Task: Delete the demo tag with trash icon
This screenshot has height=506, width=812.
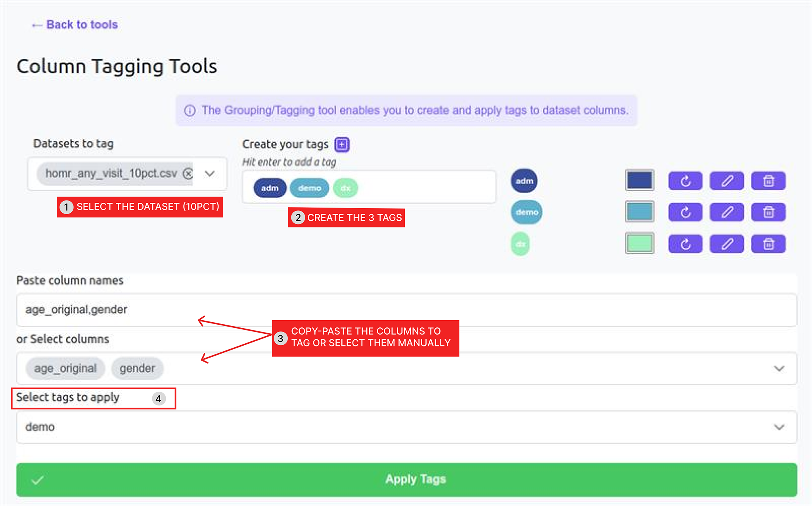Action: click(768, 212)
